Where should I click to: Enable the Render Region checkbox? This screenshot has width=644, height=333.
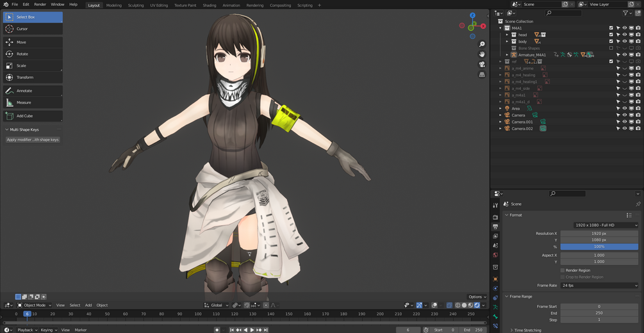tap(562, 270)
